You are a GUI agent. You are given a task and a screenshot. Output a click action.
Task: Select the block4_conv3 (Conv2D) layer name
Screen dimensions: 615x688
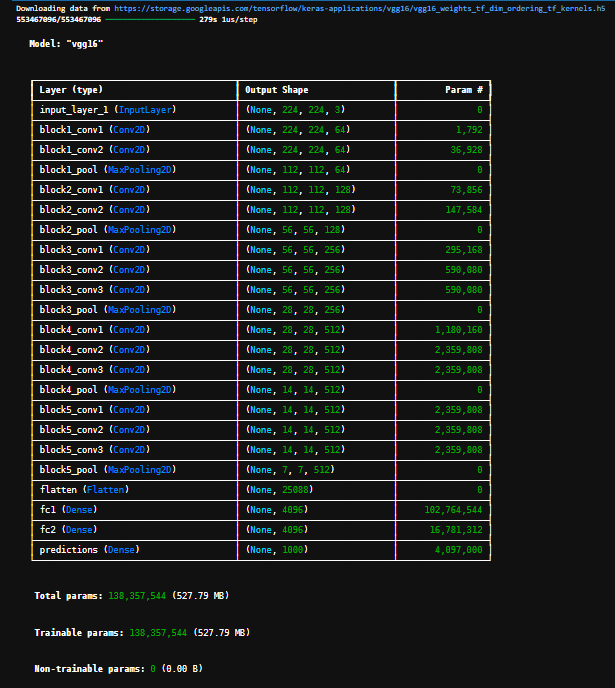(95, 370)
